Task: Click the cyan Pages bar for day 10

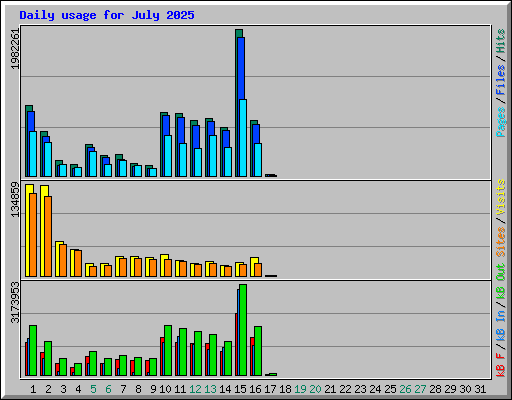Action: click(x=168, y=156)
